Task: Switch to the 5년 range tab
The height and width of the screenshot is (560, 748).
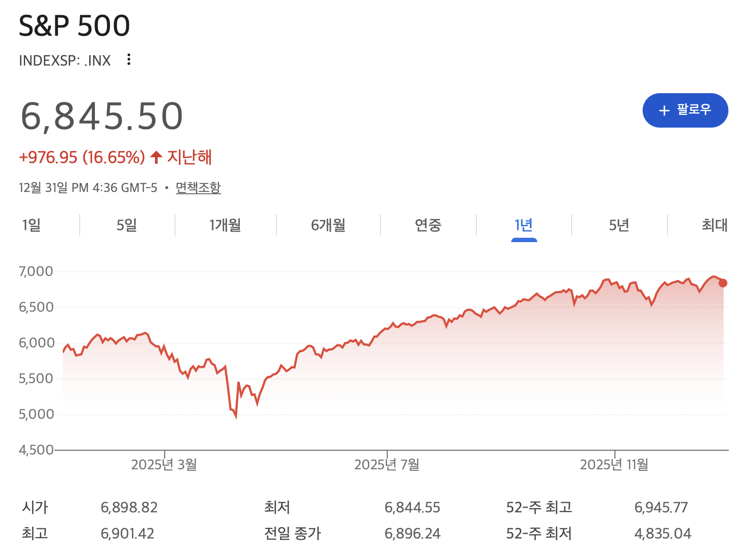Action: coord(619,225)
